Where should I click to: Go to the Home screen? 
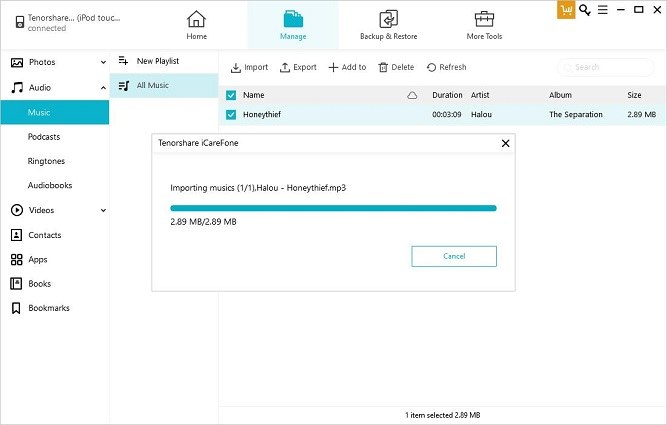pyautogui.click(x=197, y=25)
